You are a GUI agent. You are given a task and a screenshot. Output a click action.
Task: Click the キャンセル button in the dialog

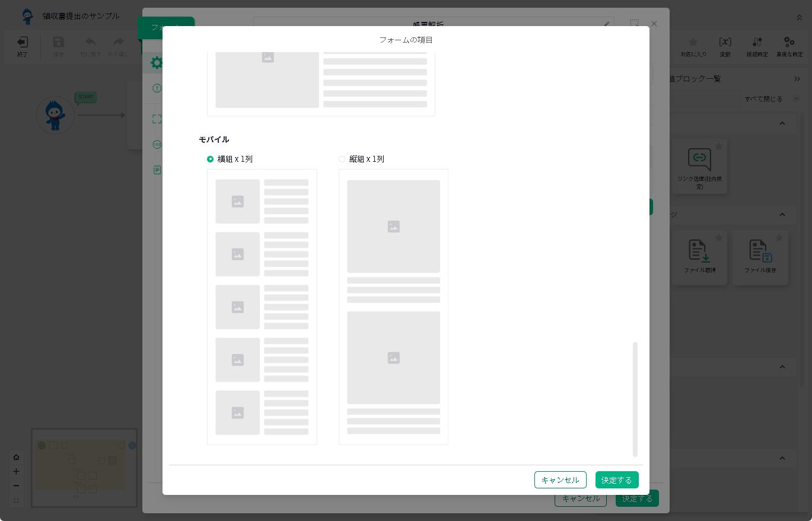560,480
